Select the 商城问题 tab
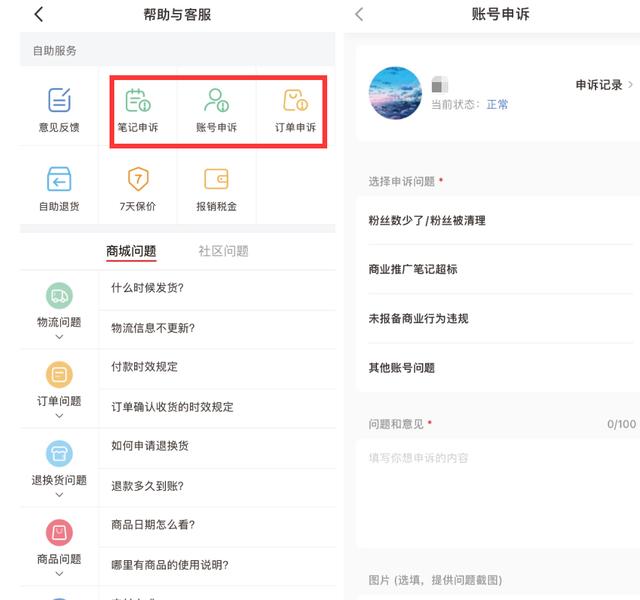 131,251
